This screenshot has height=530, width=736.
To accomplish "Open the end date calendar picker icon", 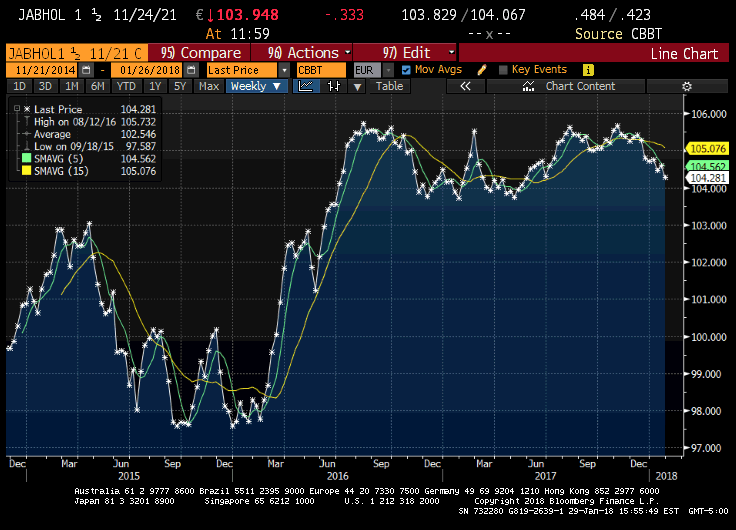I will coord(191,70).
